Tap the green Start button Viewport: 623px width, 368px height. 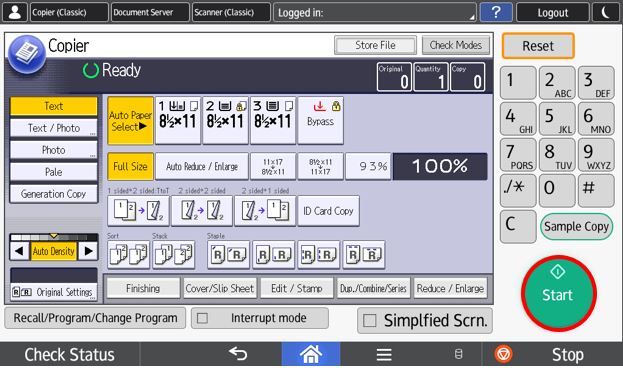[x=558, y=293]
